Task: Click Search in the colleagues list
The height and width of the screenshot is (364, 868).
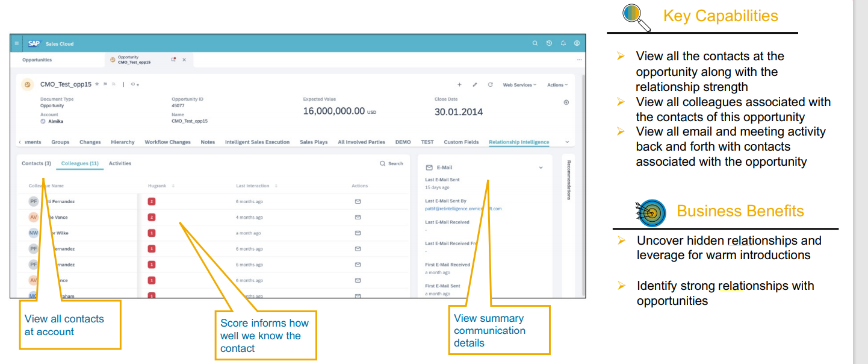Action: click(x=391, y=163)
